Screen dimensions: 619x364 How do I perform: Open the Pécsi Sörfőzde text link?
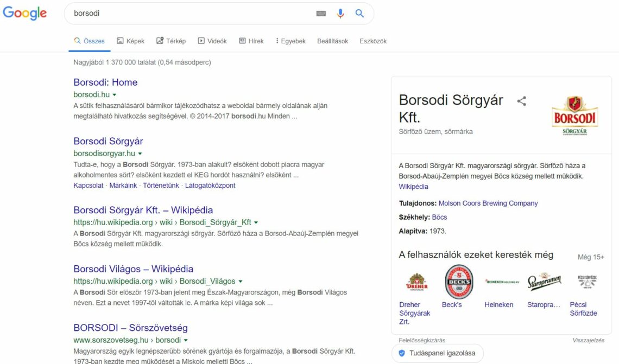pyautogui.click(x=584, y=309)
